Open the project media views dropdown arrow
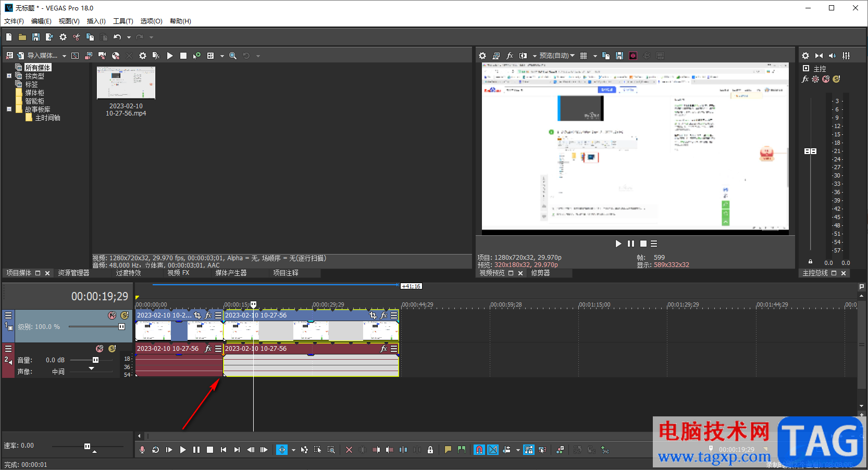 pos(222,56)
